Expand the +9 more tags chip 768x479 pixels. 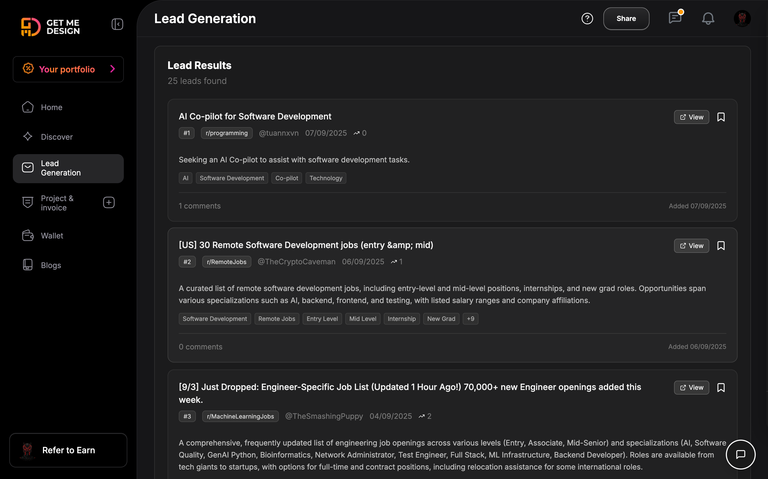point(470,319)
